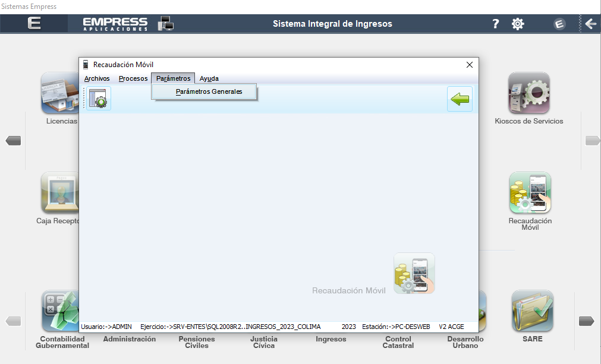This screenshot has height=364, width=601.
Task: Open the Archivos menu
Action: 97,78
